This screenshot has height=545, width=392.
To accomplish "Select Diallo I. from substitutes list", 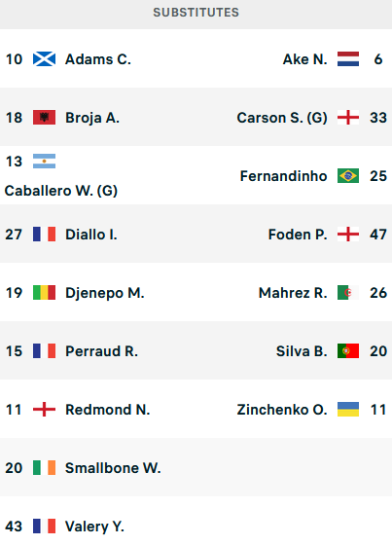I will click(x=91, y=235).
